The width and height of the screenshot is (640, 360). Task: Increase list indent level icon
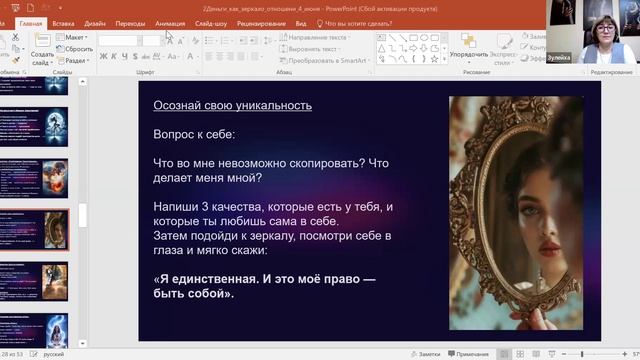pos(253,40)
